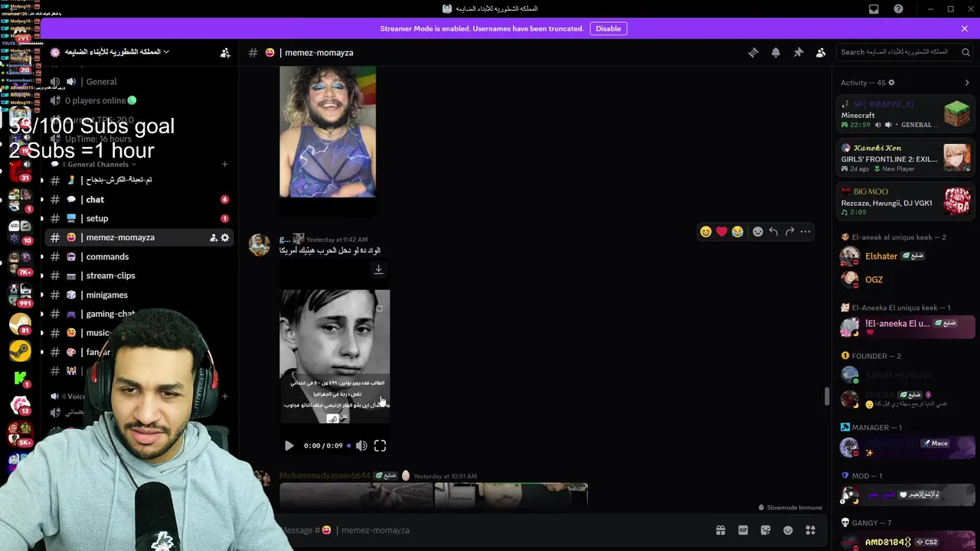
Task: Open the GIF picker
Action: pyautogui.click(x=743, y=530)
